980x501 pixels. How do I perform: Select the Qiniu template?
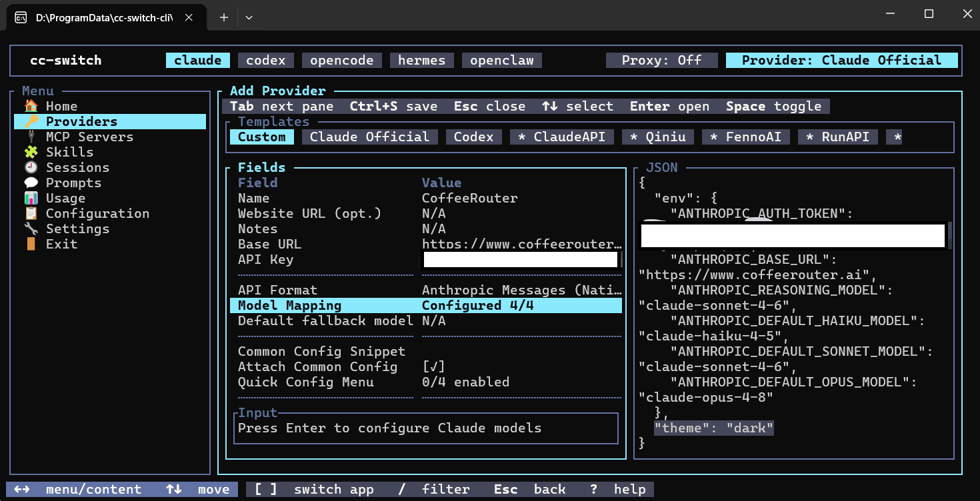[x=658, y=137]
